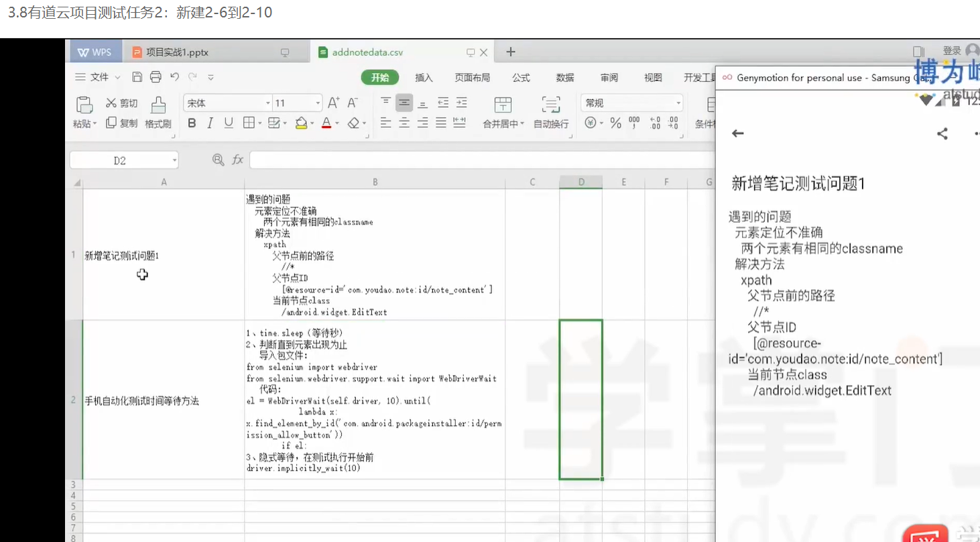980x542 pixels.
Task: Decrease font size with the A- icon
Action: [x=353, y=103]
